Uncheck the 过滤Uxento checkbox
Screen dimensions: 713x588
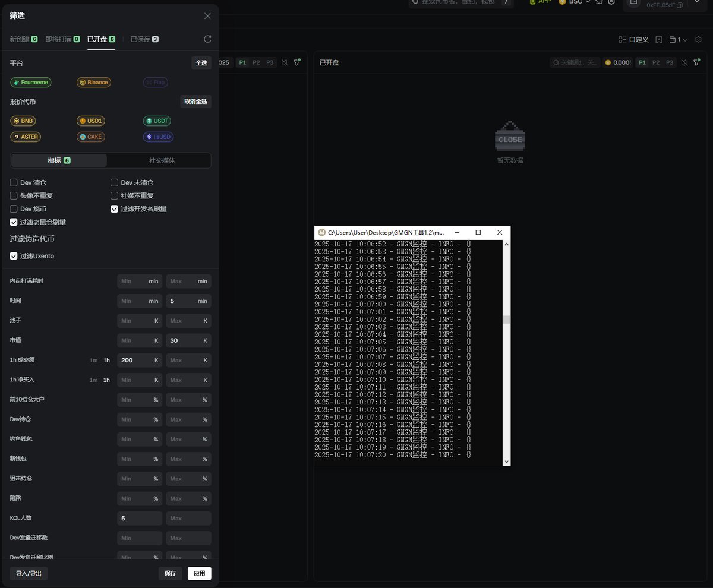tap(14, 256)
